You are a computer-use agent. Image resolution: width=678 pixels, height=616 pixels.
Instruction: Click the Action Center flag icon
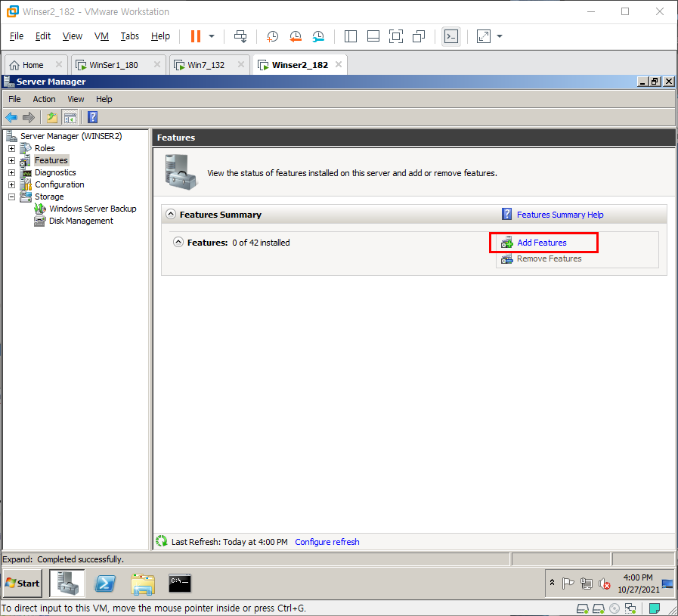[x=568, y=583]
